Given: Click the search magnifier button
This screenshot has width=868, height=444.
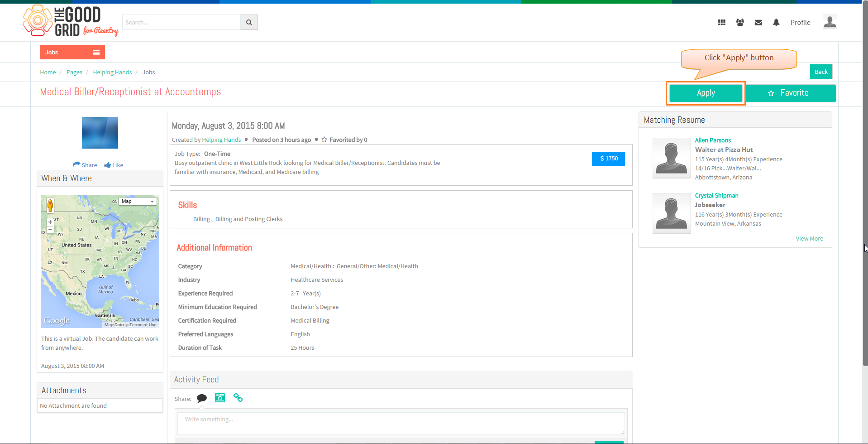Looking at the screenshot, I should point(249,22).
